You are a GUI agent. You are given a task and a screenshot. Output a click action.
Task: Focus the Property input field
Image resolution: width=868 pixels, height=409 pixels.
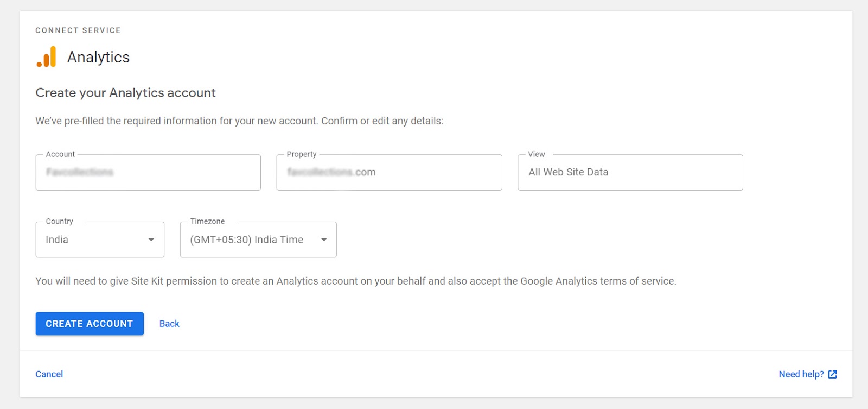[389, 172]
